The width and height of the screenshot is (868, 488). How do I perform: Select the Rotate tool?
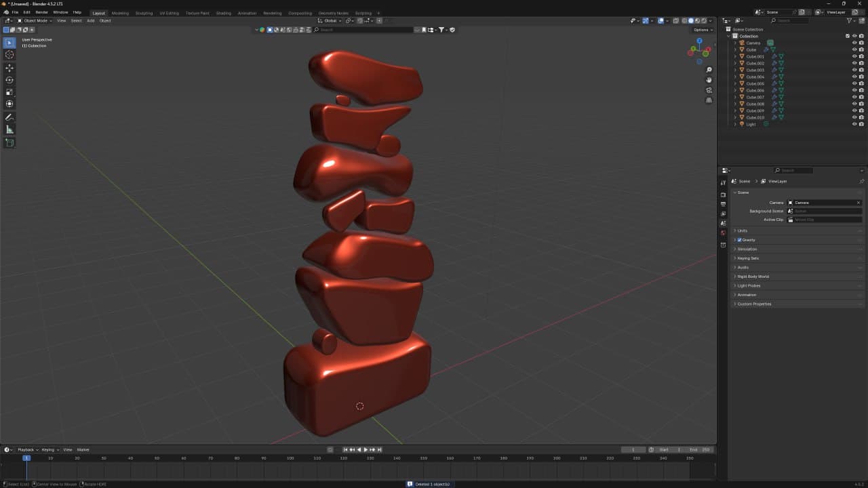[x=9, y=80]
